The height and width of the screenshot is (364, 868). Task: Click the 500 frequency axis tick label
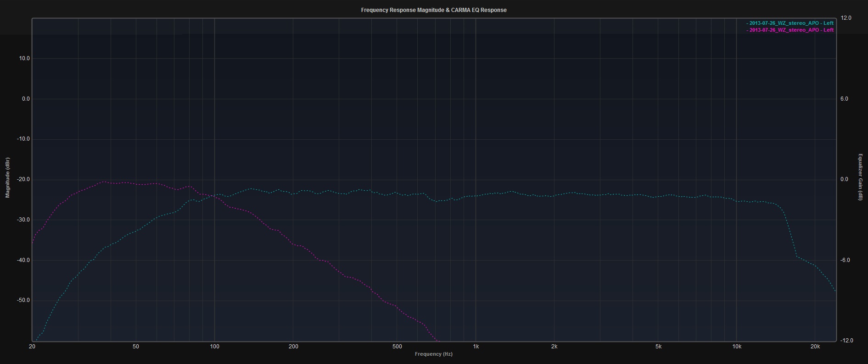click(x=397, y=347)
